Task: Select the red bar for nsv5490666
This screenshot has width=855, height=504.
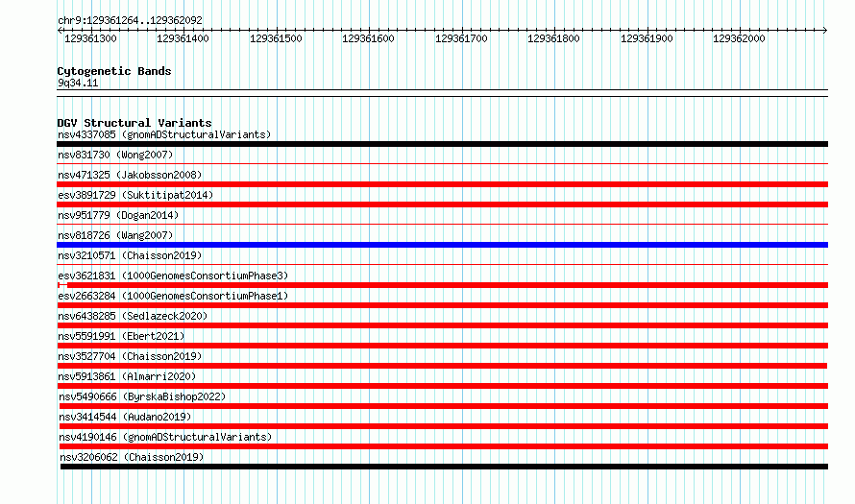Action: pyautogui.click(x=443, y=406)
